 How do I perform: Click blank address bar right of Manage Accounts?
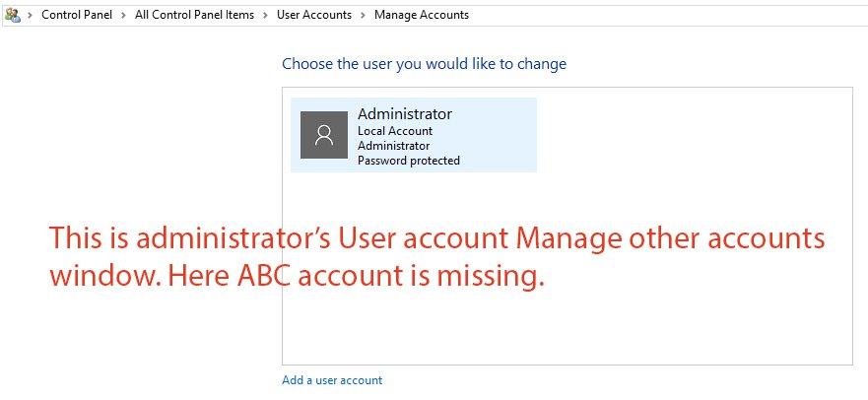(x=670, y=15)
